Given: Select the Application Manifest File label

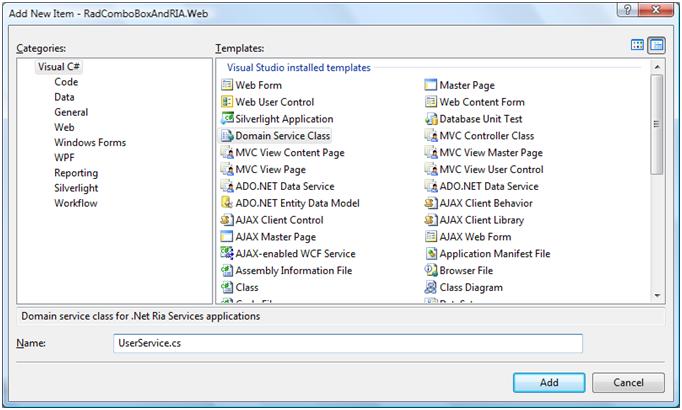Looking at the screenshot, I should point(495,253).
